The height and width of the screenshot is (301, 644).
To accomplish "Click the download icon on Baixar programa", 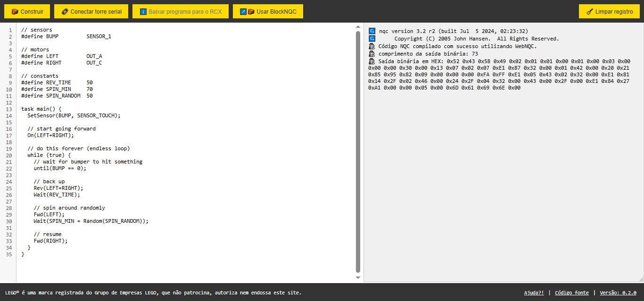I will (x=143, y=12).
